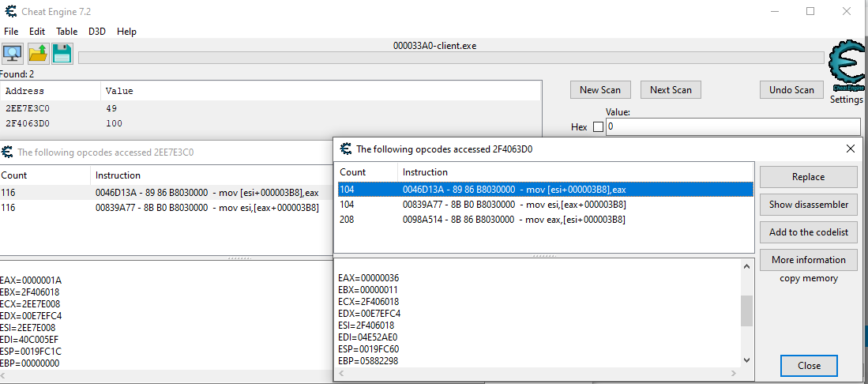Click Instruction header in 2EE7E3C0 window
The width and height of the screenshot is (868, 384).
(212, 175)
